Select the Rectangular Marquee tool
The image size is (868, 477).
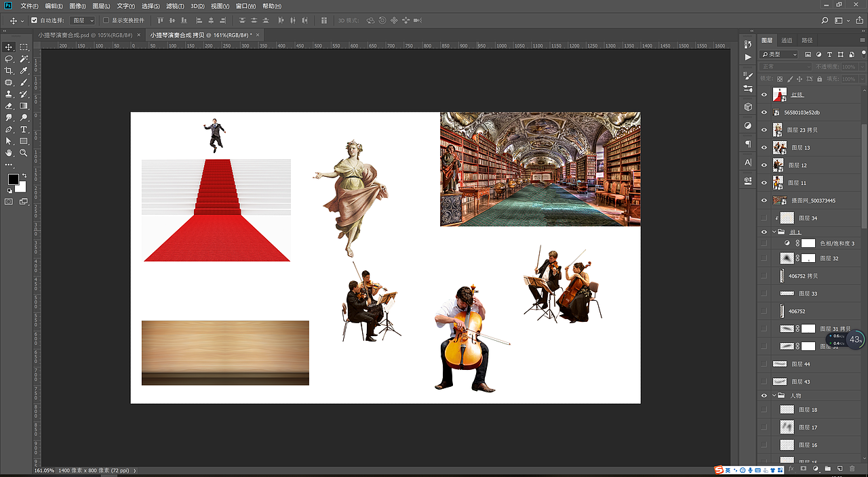click(x=24, y=47)
